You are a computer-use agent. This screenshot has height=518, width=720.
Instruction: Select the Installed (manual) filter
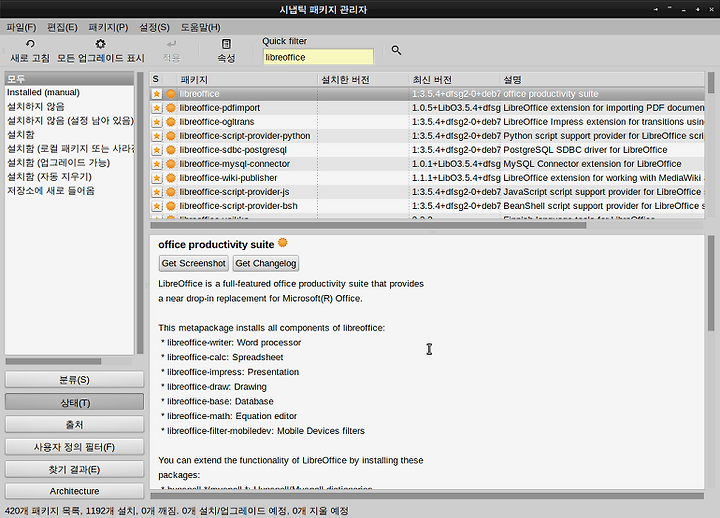(69, 92)
